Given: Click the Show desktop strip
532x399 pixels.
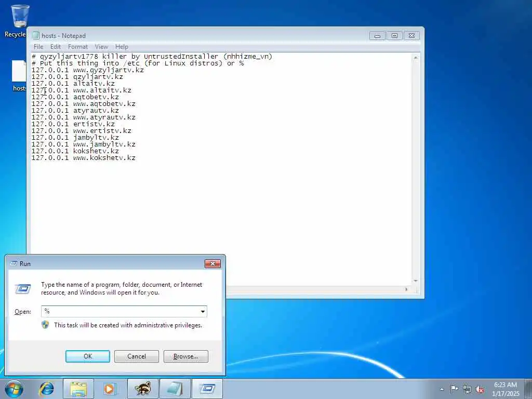Looking at the screenshot, I should click(x=528, y=389).
